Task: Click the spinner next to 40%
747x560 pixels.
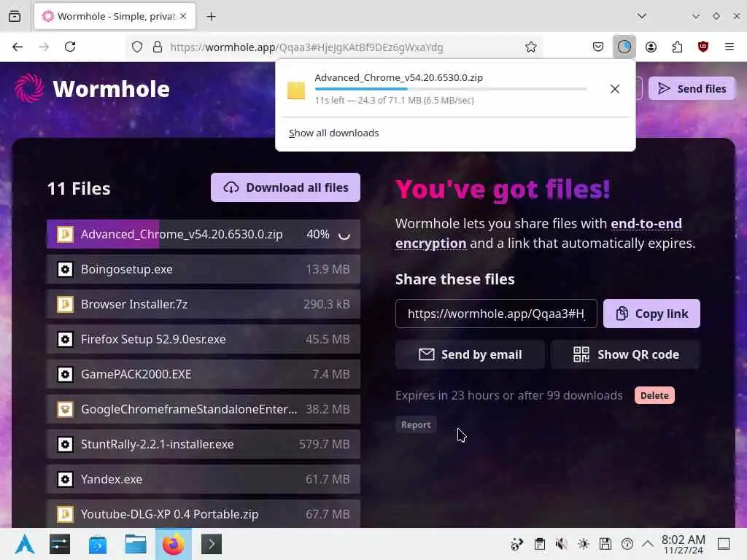Action: (344, 235)
